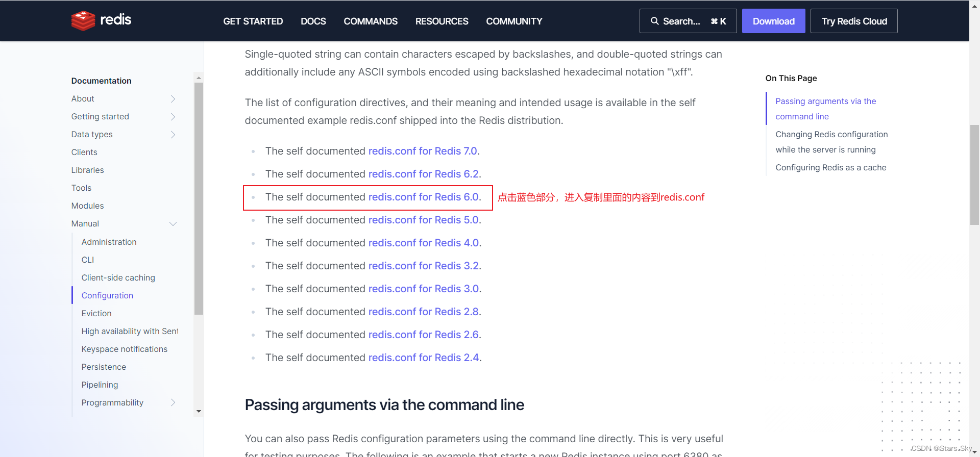Expand the Data types chevron
This screenshot has height=457, width=980.
point(173,135)
